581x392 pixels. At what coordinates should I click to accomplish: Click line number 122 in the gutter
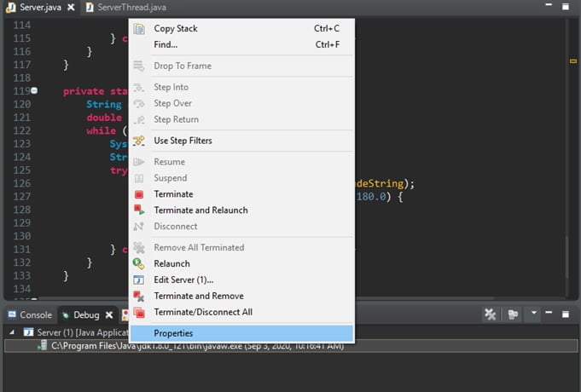(x=22, y=130)
